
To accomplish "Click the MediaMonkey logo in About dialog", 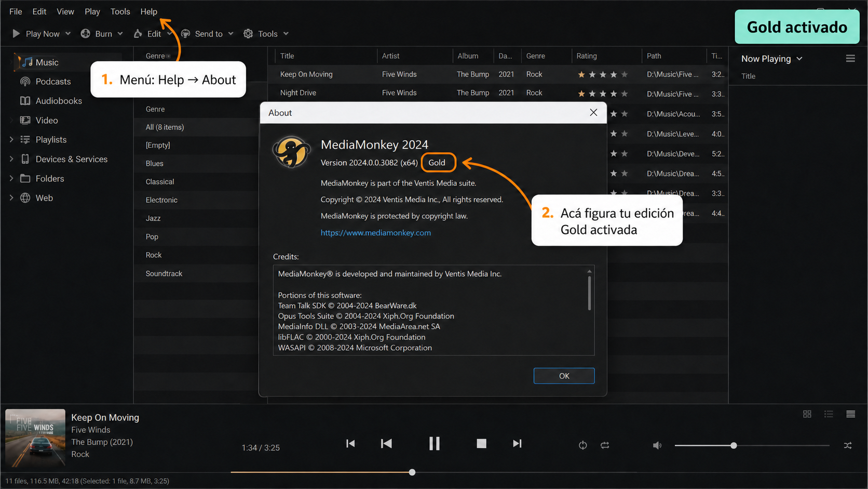I will point(291,152).
